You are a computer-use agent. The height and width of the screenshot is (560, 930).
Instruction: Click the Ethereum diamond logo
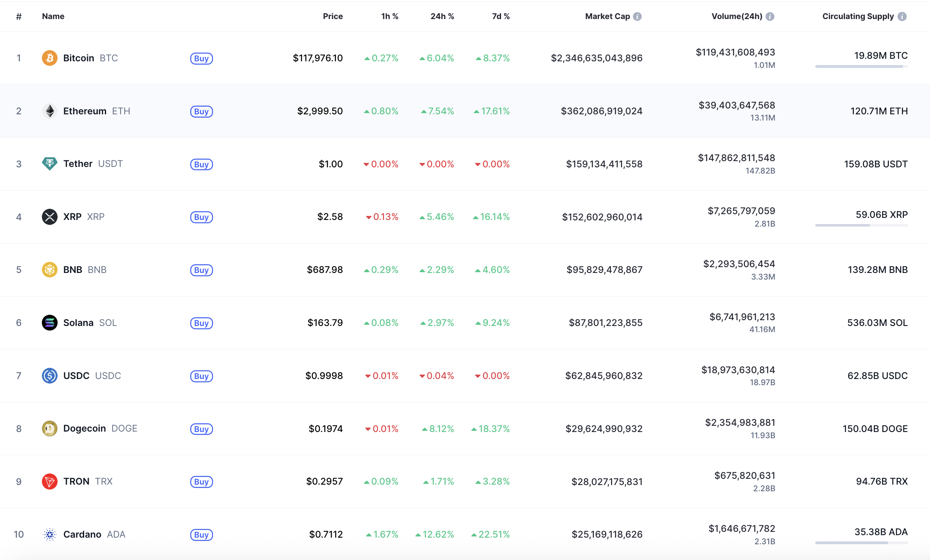tap(50, 111)
